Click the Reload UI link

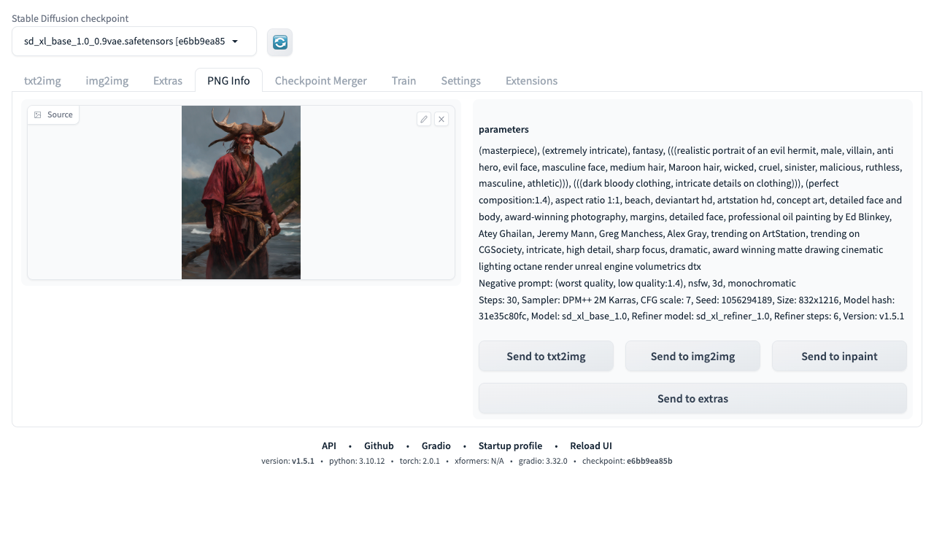pyautogui.click(x=591, y=446)
